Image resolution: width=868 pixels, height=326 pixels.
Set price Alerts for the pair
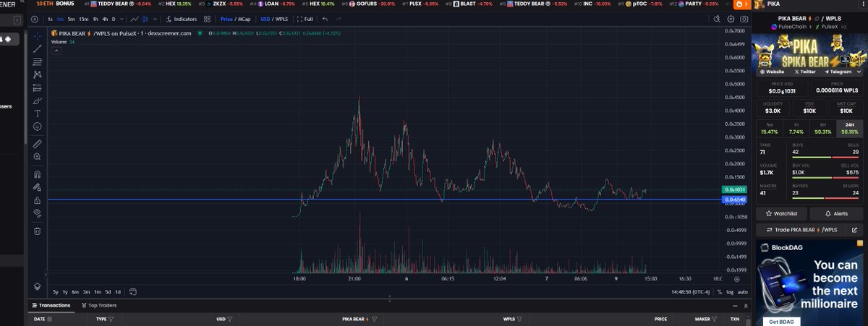836,214
